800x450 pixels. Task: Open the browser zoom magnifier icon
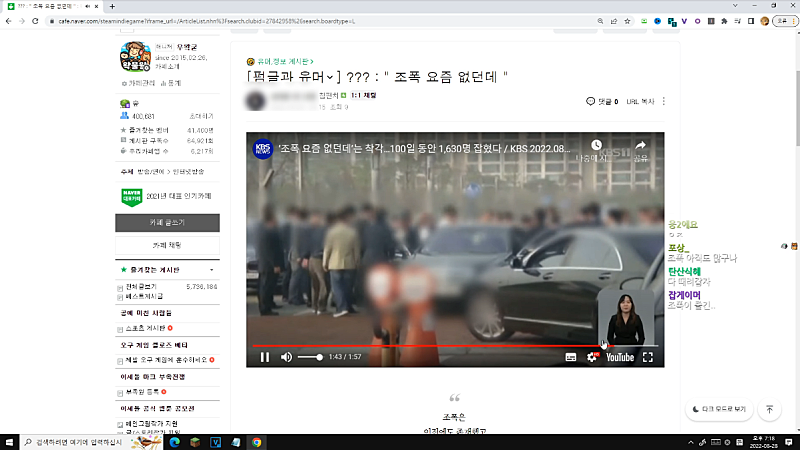tap(601, 21)
